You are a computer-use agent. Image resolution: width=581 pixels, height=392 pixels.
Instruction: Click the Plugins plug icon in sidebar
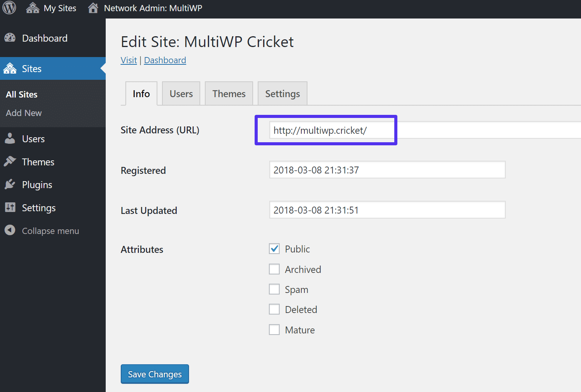pos(10,184)
